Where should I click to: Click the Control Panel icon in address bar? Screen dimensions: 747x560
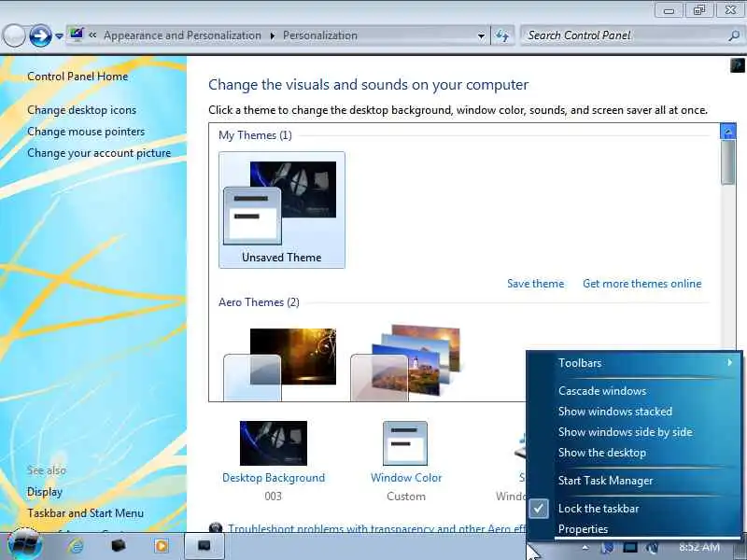click(77, 35)
